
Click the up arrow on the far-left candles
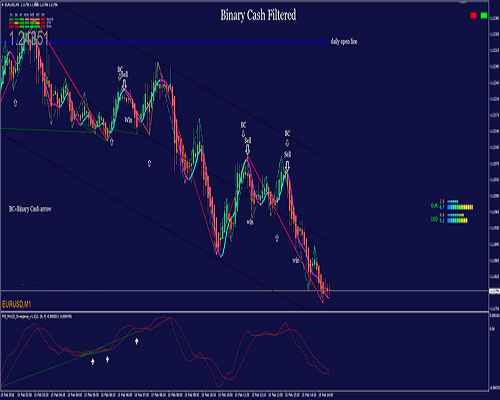[x=15, y=103]
